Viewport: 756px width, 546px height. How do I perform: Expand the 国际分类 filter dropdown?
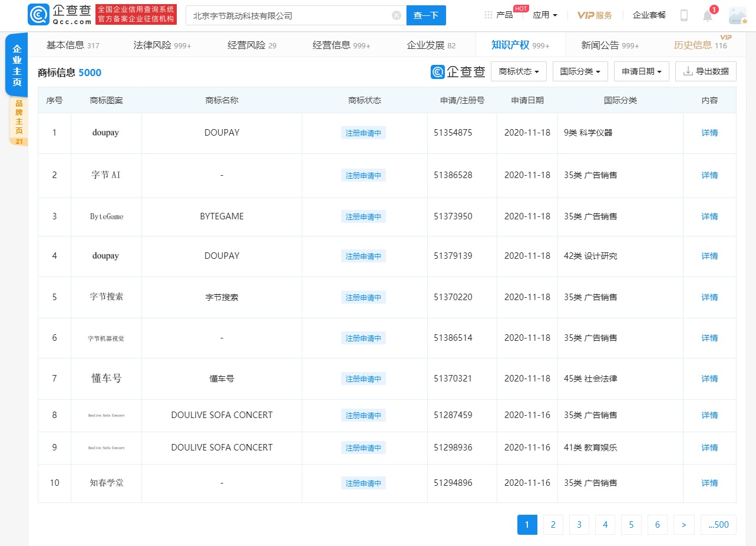point(580,71)
